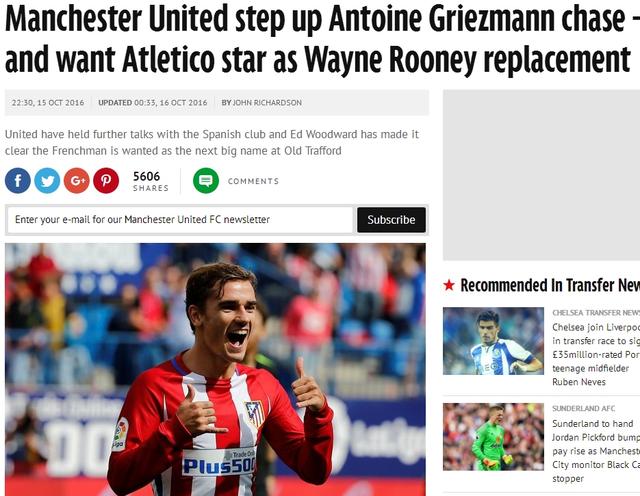Open the COMMENTS link

[253, 181]
